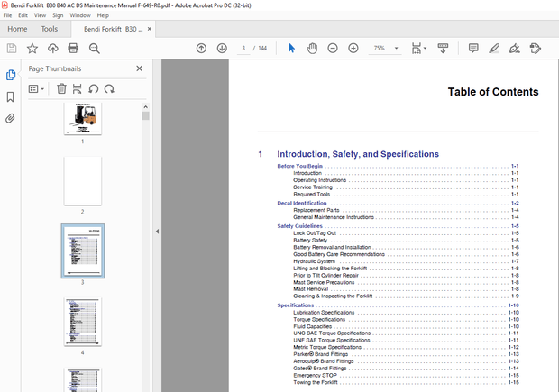559x392 pixels.
Task: Click the Introduction, Safety, and Specifications heading
Action: click(358, 154)
